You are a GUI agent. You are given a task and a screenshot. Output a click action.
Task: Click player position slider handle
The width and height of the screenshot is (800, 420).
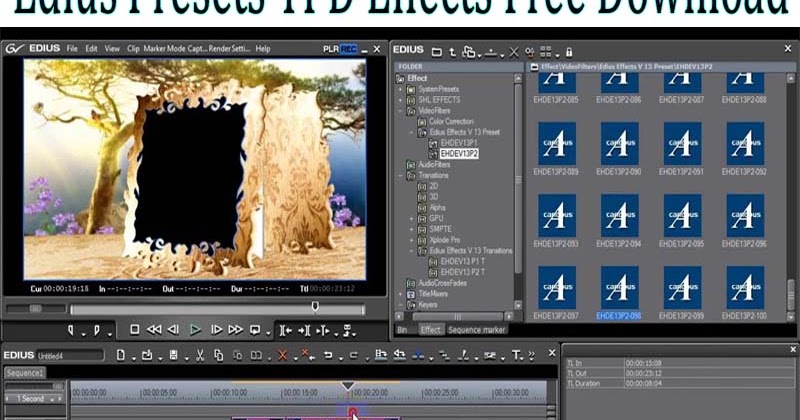(x=315, y=306)
